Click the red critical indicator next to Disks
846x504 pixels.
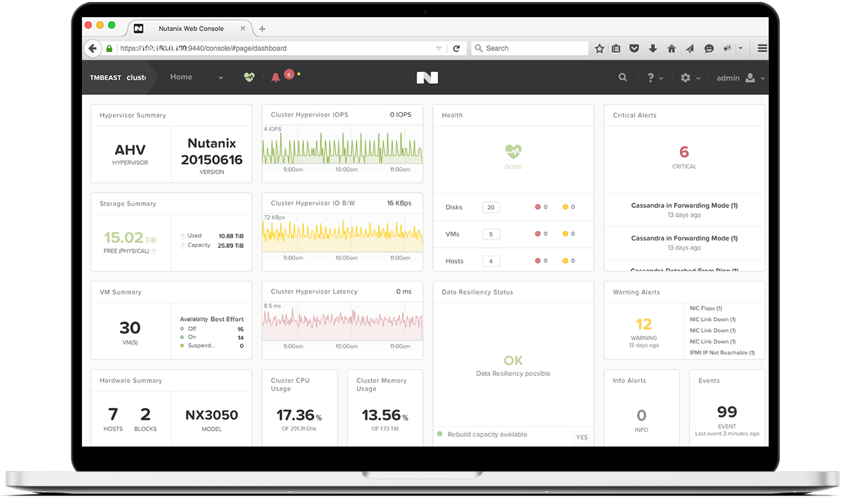[536, 207]
